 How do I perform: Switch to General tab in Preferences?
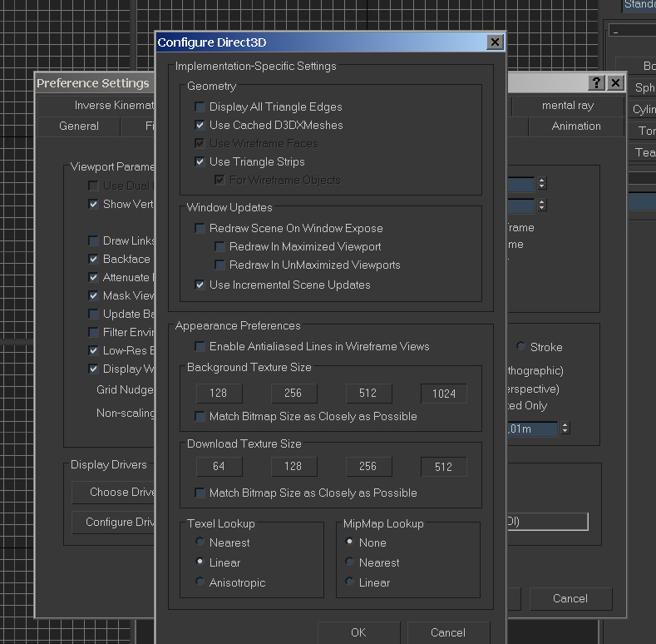coord(79,126)
